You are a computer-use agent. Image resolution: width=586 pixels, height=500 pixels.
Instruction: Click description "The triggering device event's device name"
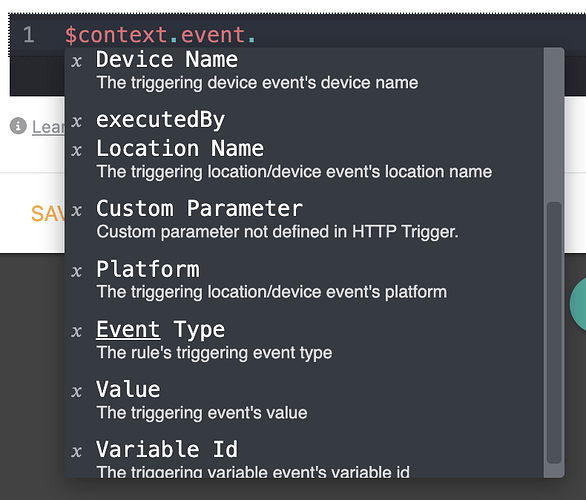(x=257, y=83)
